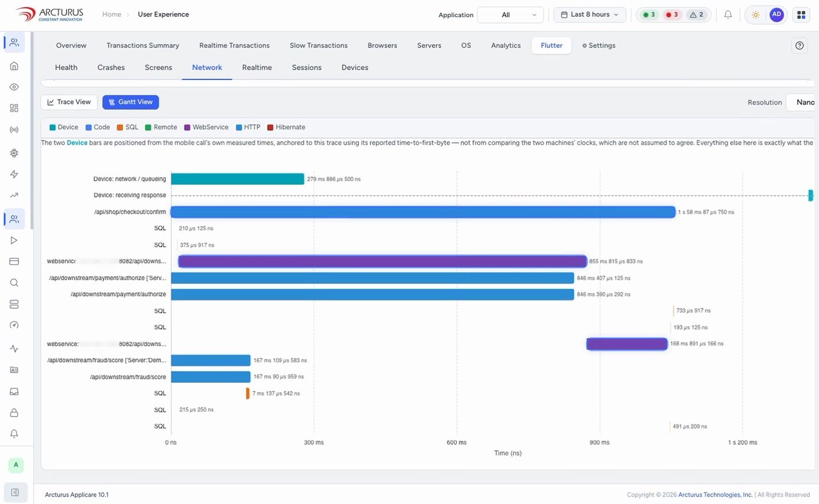The height and width of the screenshot is (504, 819).
Task: Click the magnifier search sidebar icon
Action: [14, 283]
